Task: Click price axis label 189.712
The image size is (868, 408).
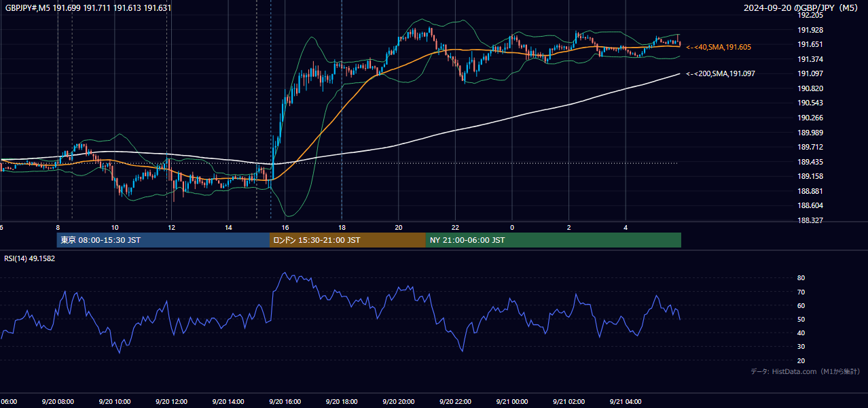Action: coord(810,147)
